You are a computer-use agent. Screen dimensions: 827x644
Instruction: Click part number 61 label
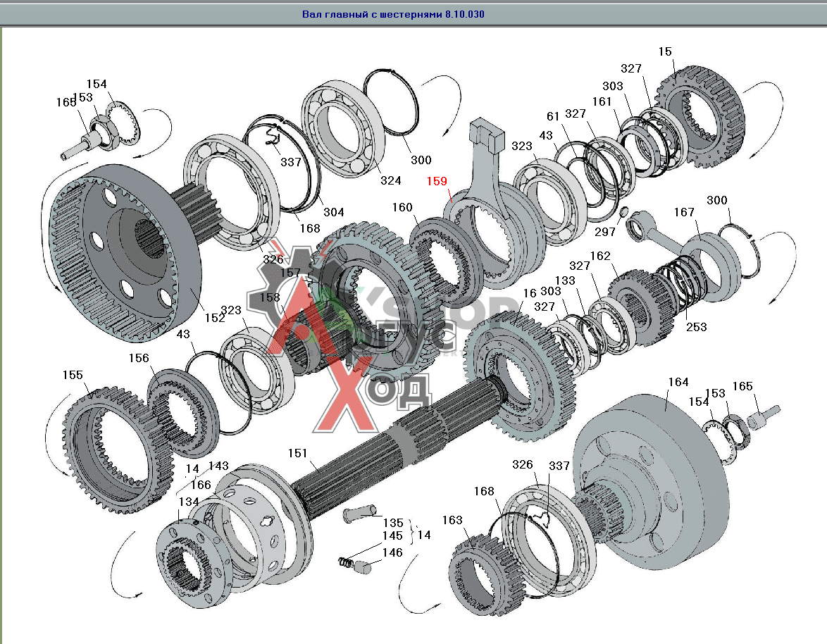point(552,116)
